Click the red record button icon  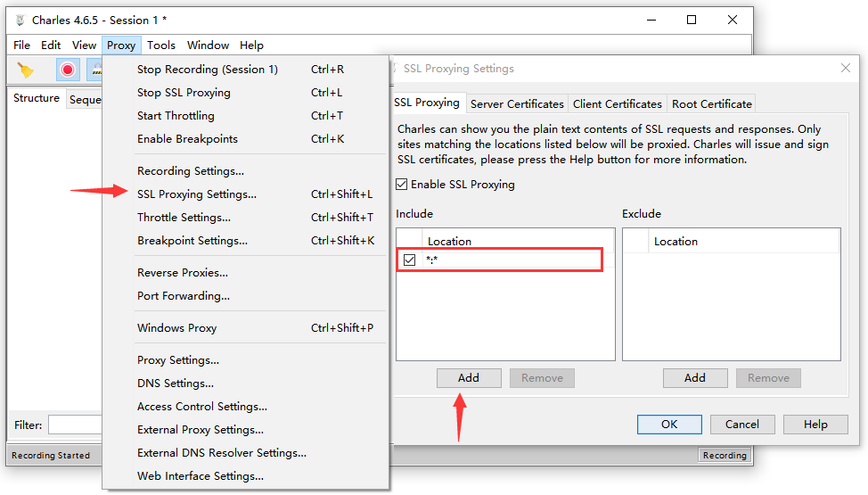pos(68,70)
